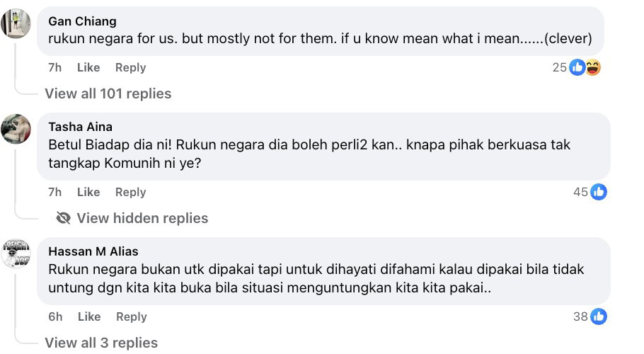Expand View all 3 replies
This screenshot has height=354, width=644.
(101, 343)
